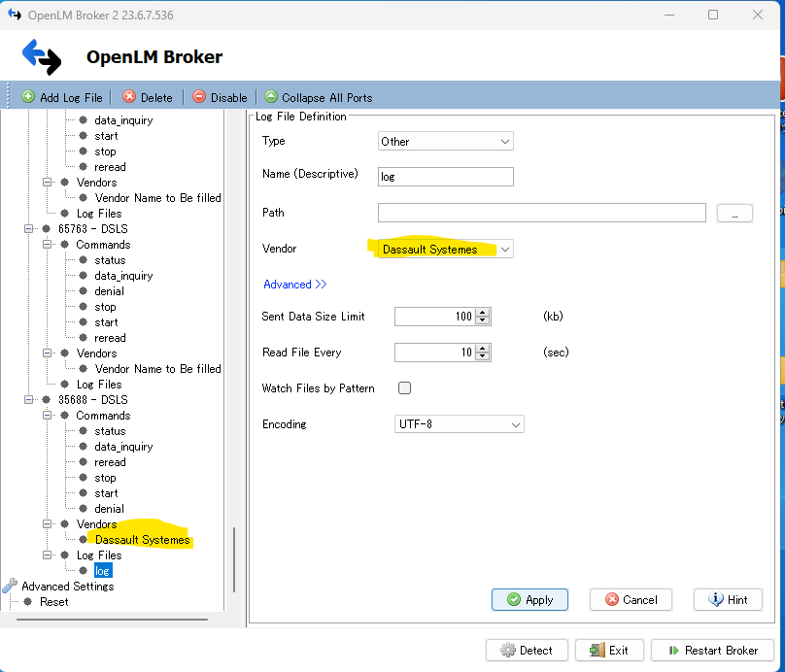
Task: Collapse the 35688 - DSLS port node
Action: click(x=28, y=400)
